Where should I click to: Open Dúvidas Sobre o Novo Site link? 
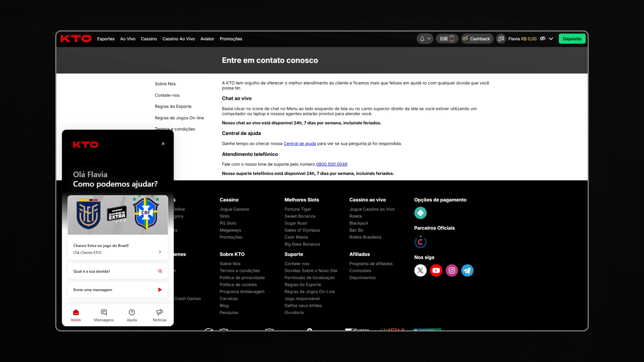[311, 271]
